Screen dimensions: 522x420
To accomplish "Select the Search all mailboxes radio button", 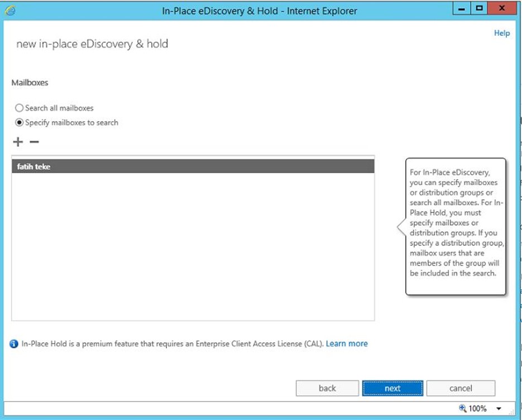I will pyautogui.click(x=20, y=108).
